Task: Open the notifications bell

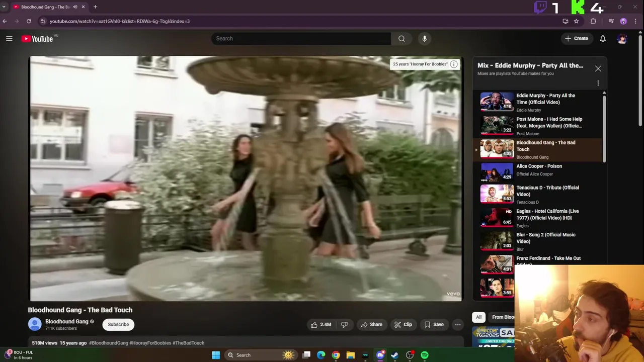Action: 603,39
